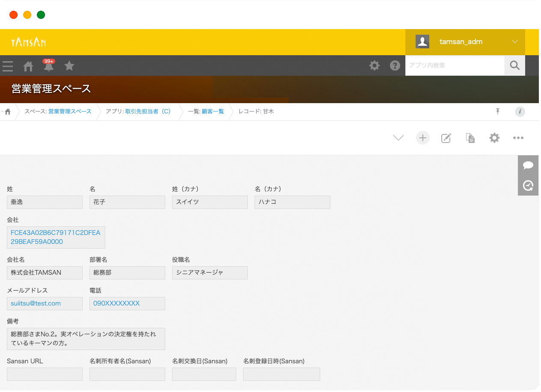Expand the tamsan_adm user dropdown
This screenshot has height=392, width=541.
(514, 42)
